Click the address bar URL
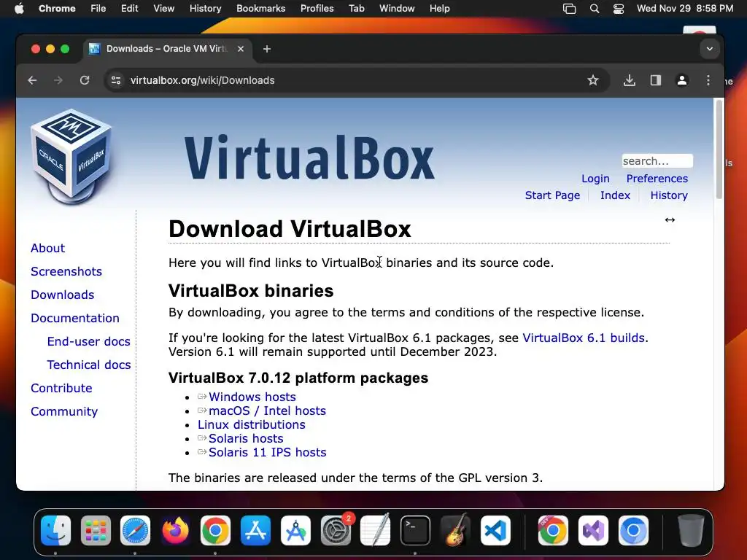The width and height of the screenshot is (747, 560). tap(203, 80)
